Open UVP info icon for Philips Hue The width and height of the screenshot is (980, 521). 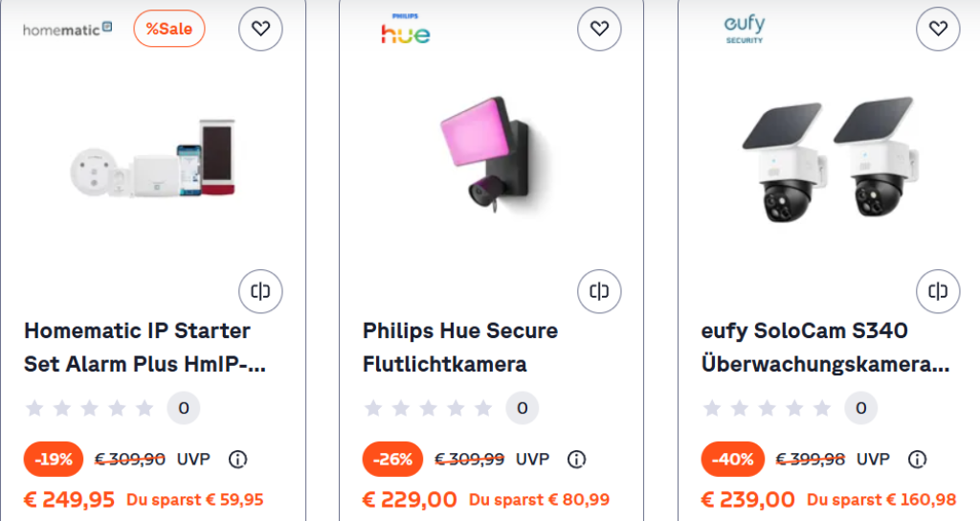point(576,460)
